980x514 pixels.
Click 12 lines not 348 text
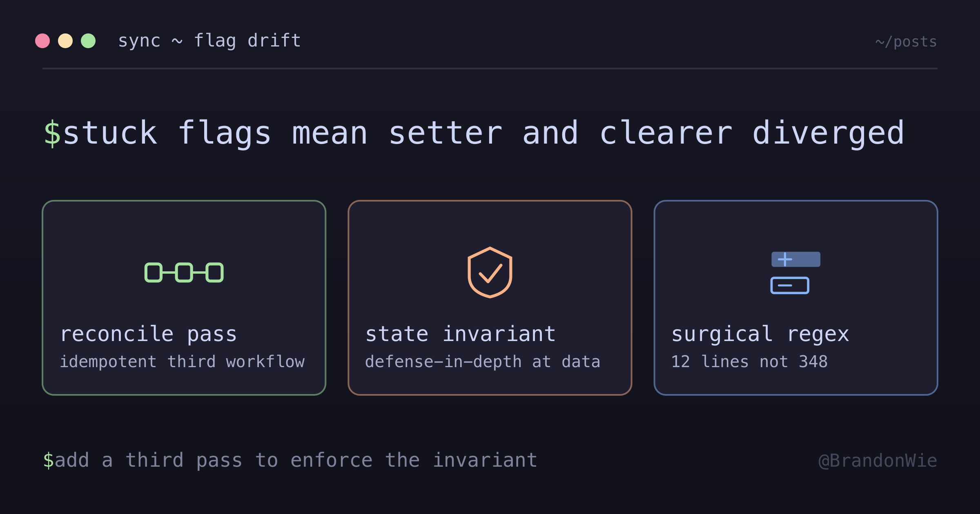[x=749, y=362]
